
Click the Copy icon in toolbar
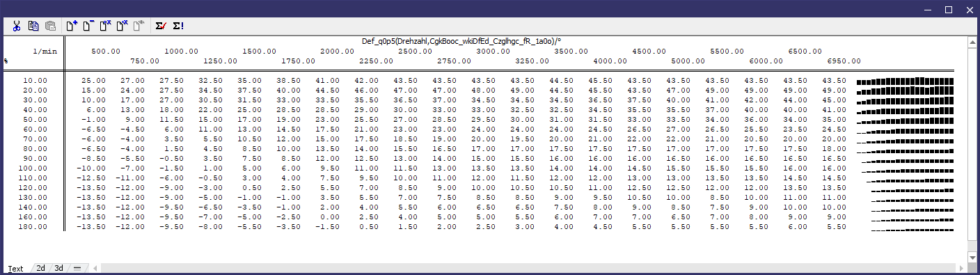pos(33,26)
